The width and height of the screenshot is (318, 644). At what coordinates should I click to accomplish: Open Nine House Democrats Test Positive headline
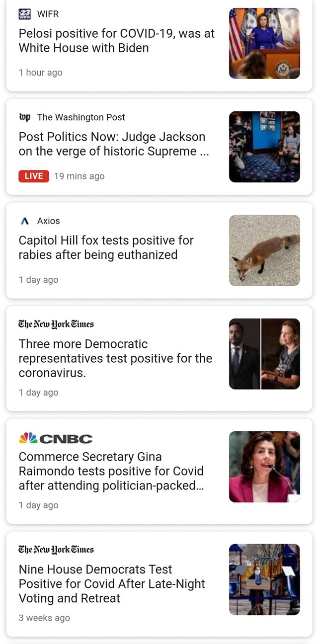coord(112,583)
